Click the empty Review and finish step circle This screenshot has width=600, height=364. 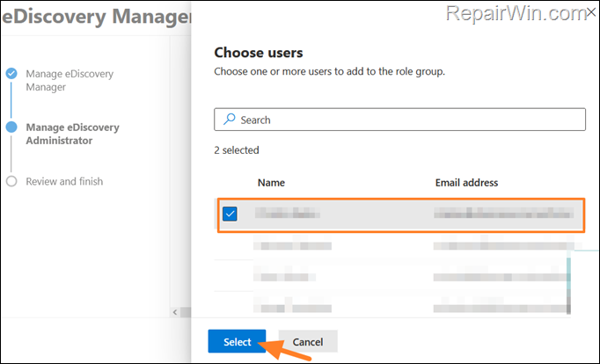tap(11, 181)
